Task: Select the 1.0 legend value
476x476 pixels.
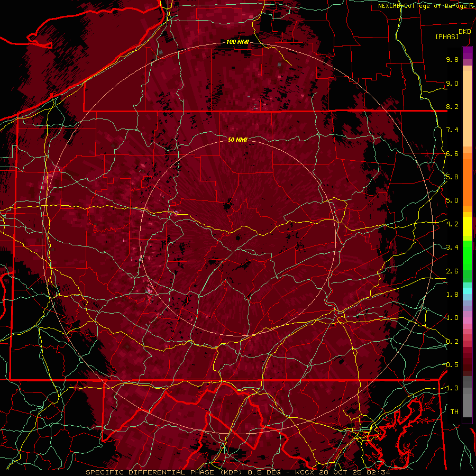Action: coord(452,318)
